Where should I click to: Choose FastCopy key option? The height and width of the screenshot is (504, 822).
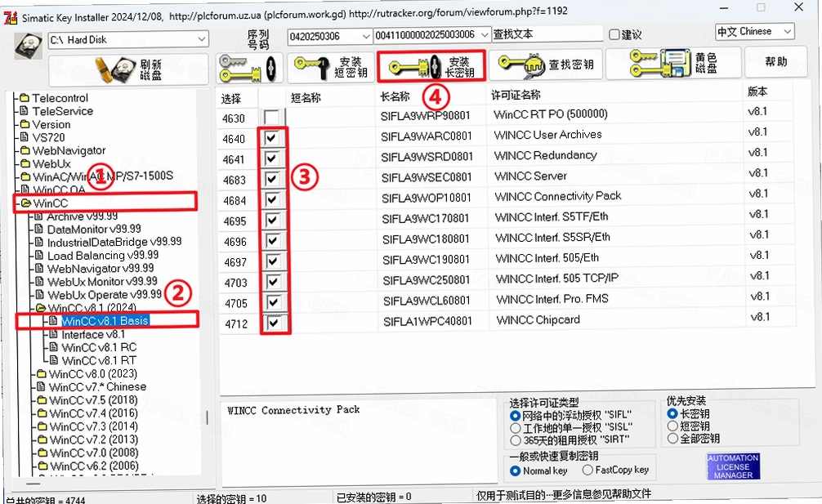[587, 470]
